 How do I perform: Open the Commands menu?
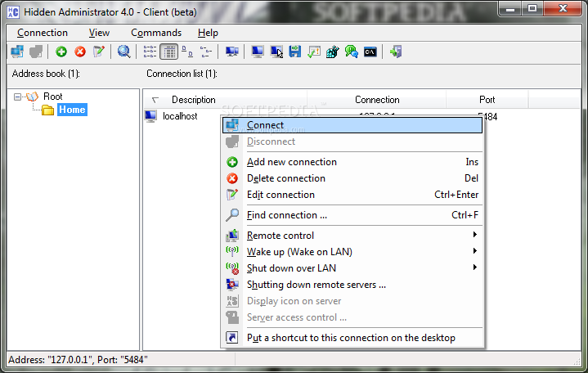156,33
